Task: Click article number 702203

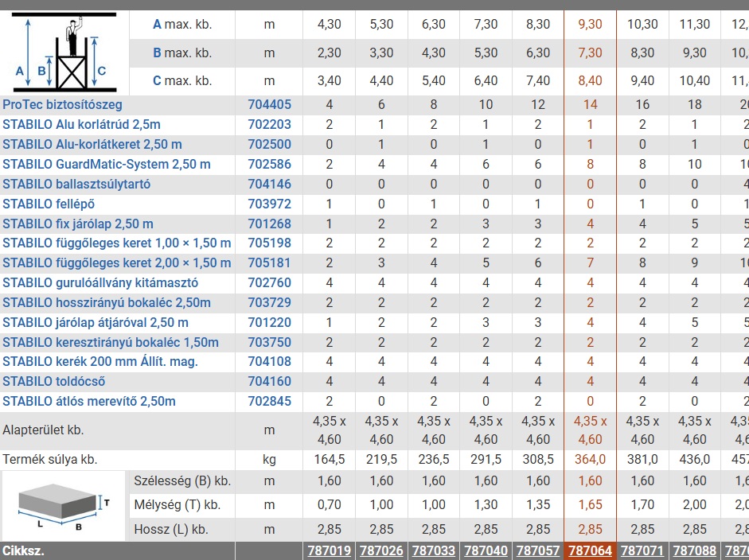Action: point(269,125)
